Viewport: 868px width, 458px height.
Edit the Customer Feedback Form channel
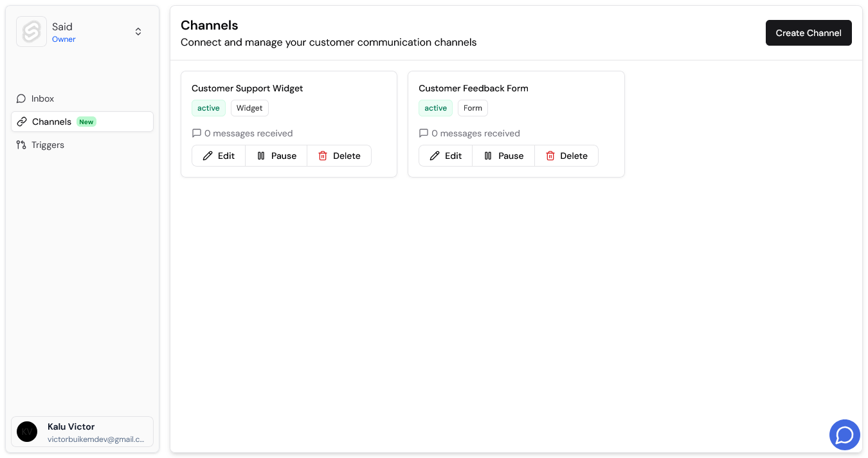(x=446, y=156)
